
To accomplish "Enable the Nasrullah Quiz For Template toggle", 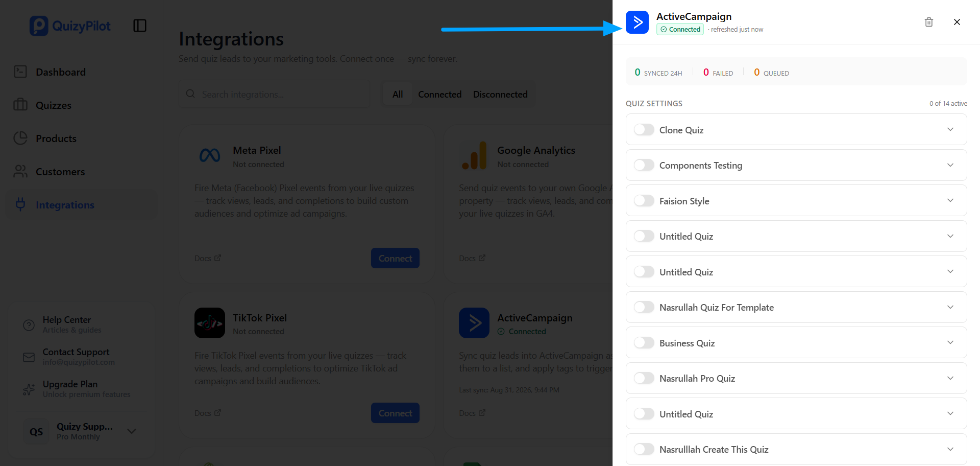I will pyautogui.click(x=644, y=307).
